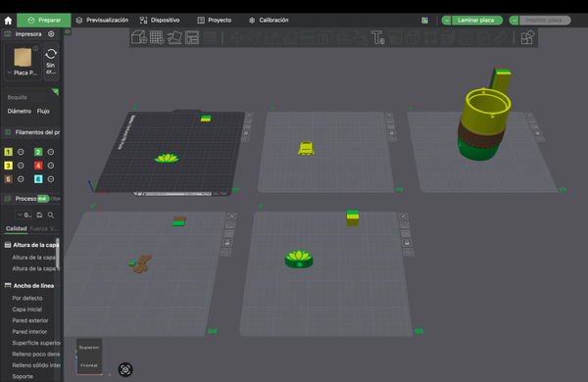Click the process settings panel scrollbar
The width and height of the screenshot is (588, 382).
click(58, 253)
